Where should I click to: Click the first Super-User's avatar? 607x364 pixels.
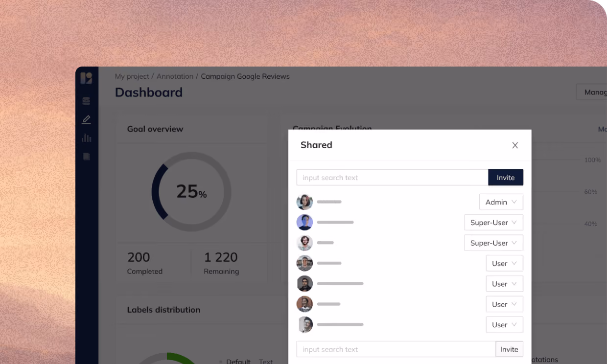tap(304, 222)
